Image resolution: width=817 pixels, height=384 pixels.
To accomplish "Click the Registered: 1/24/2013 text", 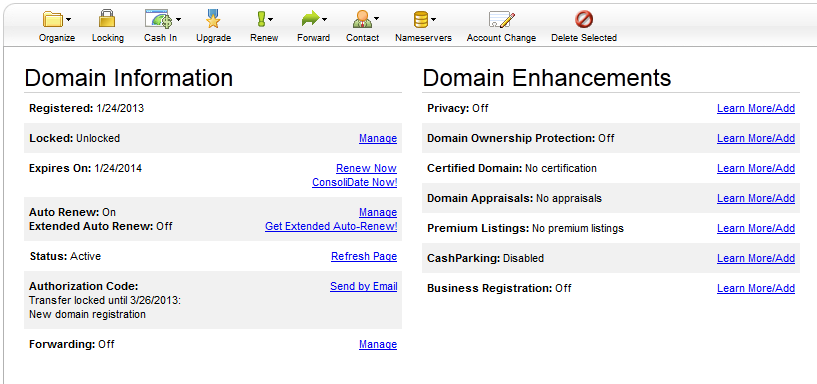I will coord(86,108).
